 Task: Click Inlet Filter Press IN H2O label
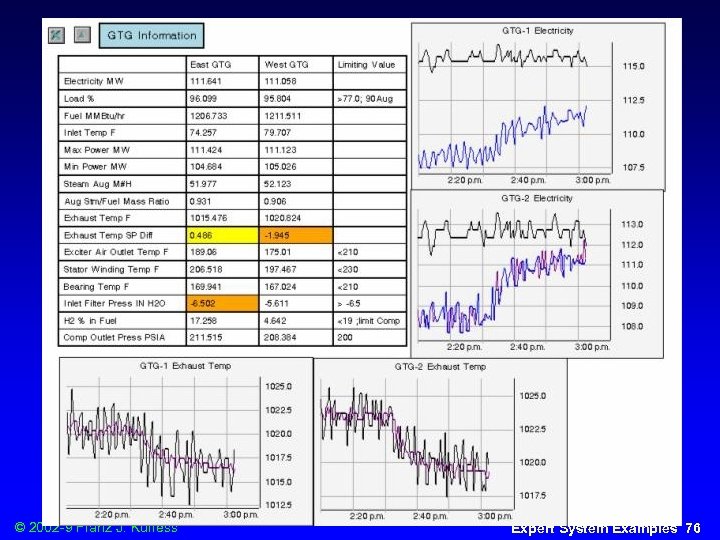click(x=114, y=304)
